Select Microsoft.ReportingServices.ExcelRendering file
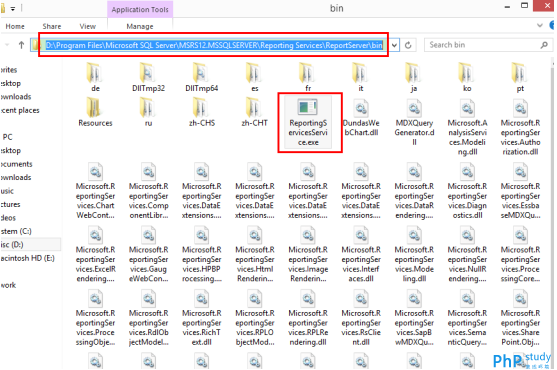This screenshot has width=557, height=370. tap(95, 254)
